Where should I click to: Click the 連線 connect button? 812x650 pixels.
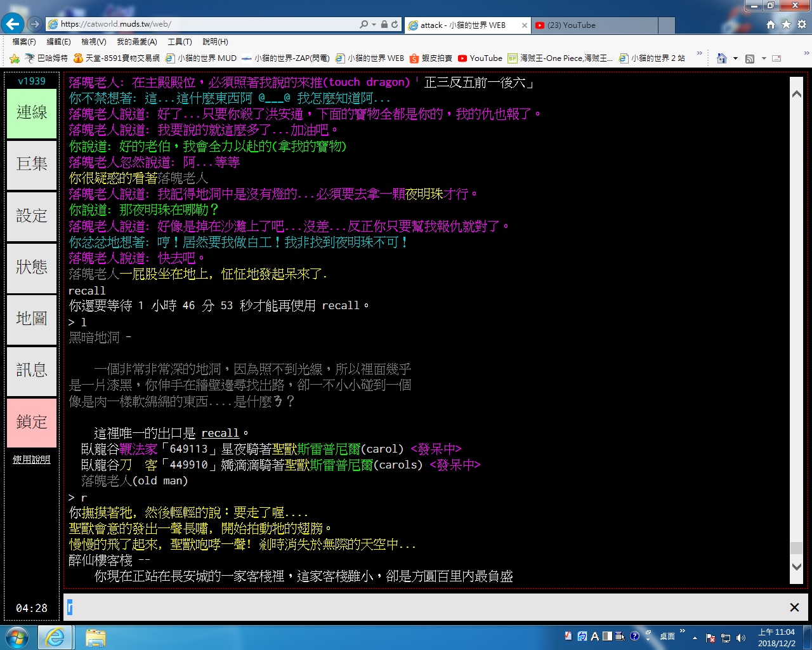(x=32, y=113)
